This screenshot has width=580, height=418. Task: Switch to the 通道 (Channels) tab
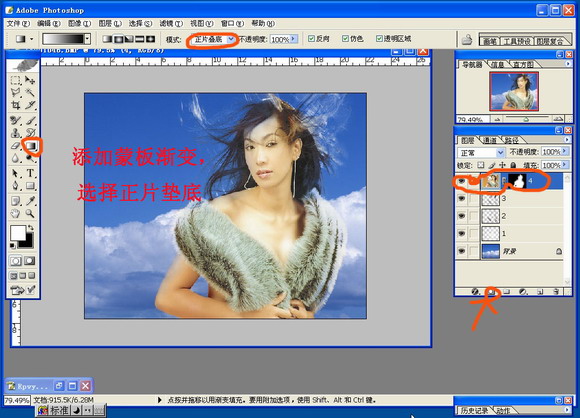[490, 140]
